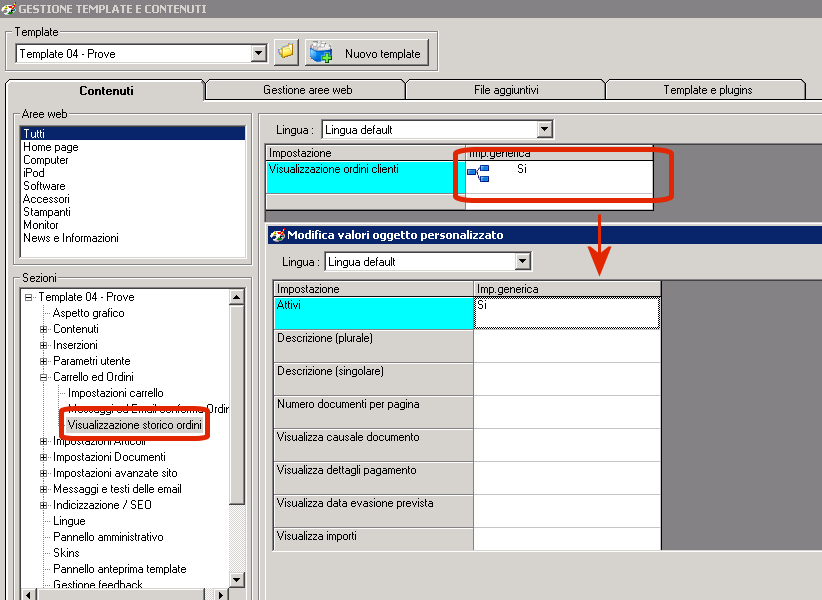Select Visualizzazione storico ordini tree item
822x600 pixels.
point(135,425)
